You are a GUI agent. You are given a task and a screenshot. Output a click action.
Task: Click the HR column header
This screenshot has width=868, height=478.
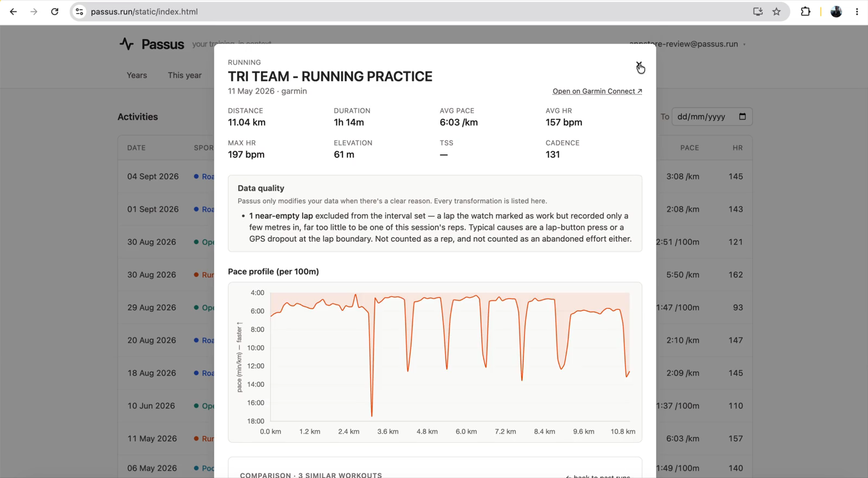[737, 148]
